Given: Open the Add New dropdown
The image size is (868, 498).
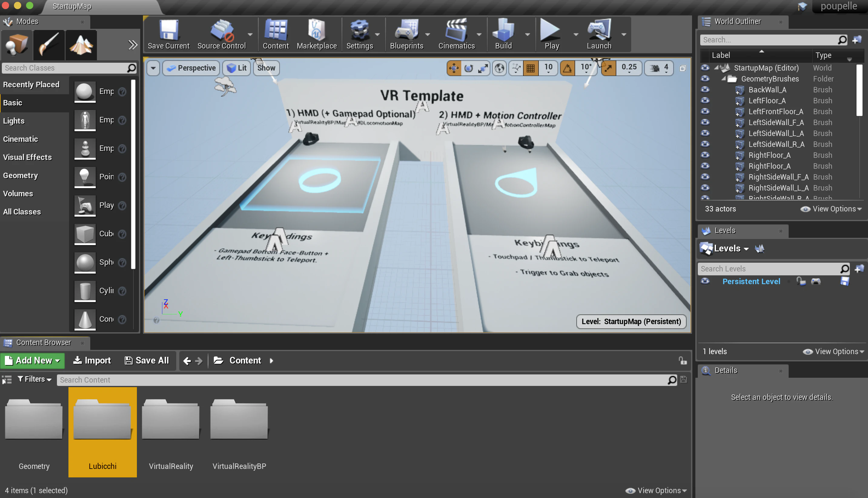Looking at the screenshot, I should [x=32, y=360].
